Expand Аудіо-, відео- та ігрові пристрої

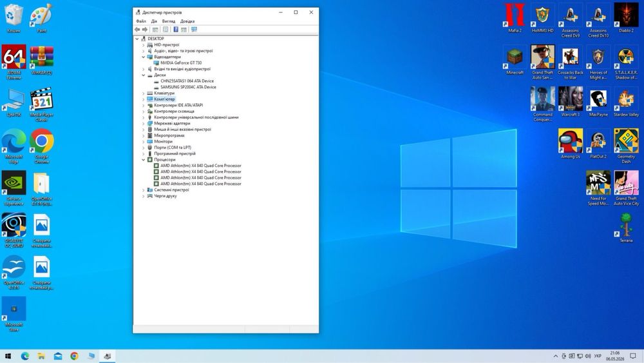144,51
